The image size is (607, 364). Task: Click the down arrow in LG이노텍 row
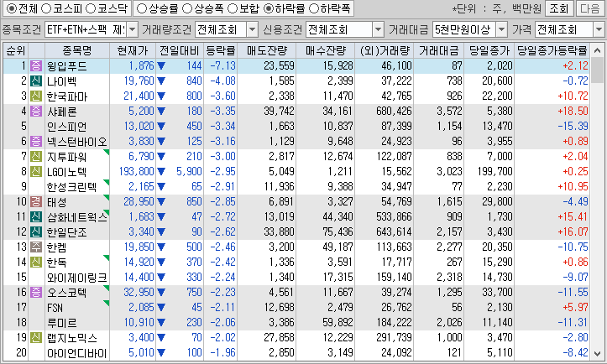click(161, 172)
